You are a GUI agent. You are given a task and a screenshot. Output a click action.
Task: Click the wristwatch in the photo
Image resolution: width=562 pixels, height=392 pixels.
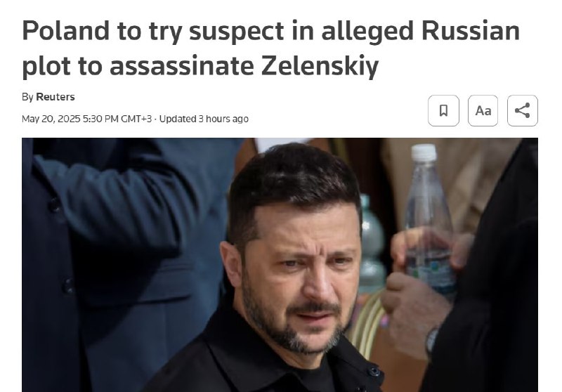pos(432,341)
